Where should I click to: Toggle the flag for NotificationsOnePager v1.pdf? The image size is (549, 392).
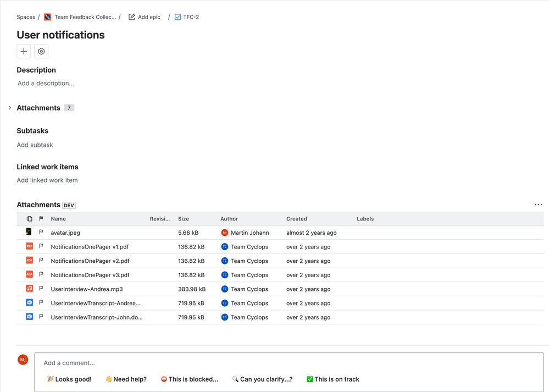(41, 246)
